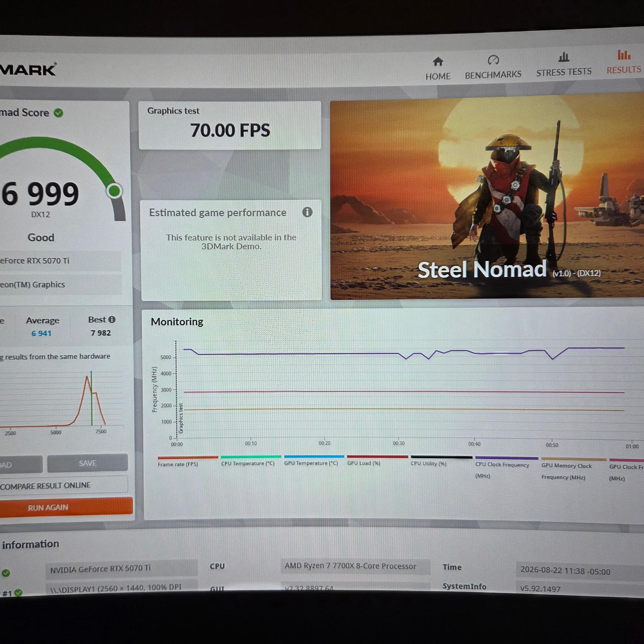Toggle CPU Clock Frequency legend entry
644x644 pixels.
coord(506,468)
